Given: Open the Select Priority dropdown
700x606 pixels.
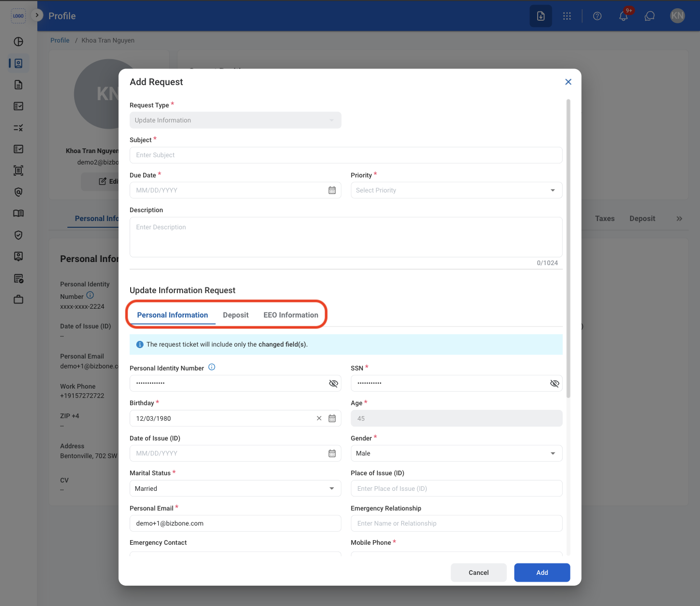Looking at the screenshot, I should 457,190.
